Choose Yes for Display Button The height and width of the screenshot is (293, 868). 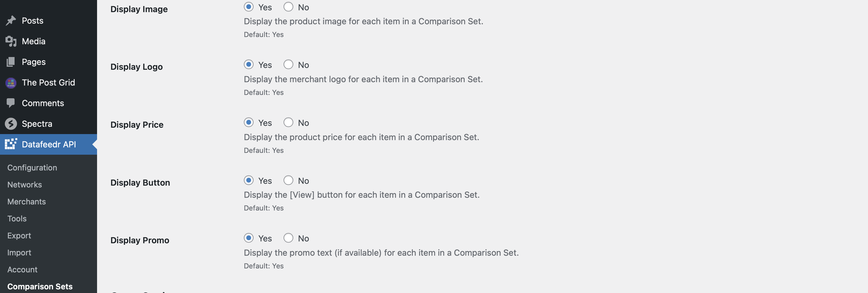[x=249, y=180]
